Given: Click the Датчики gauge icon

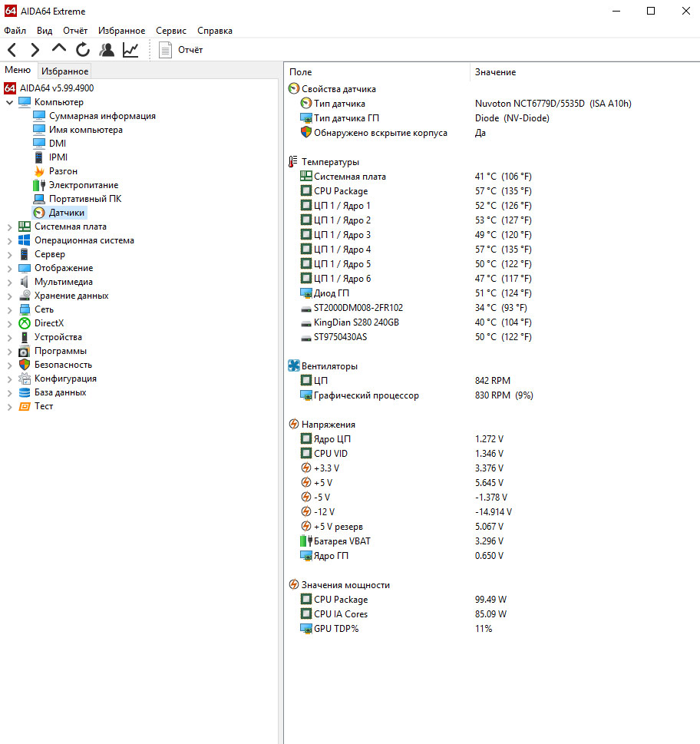Looking at the screenshot, I should 39,213.
